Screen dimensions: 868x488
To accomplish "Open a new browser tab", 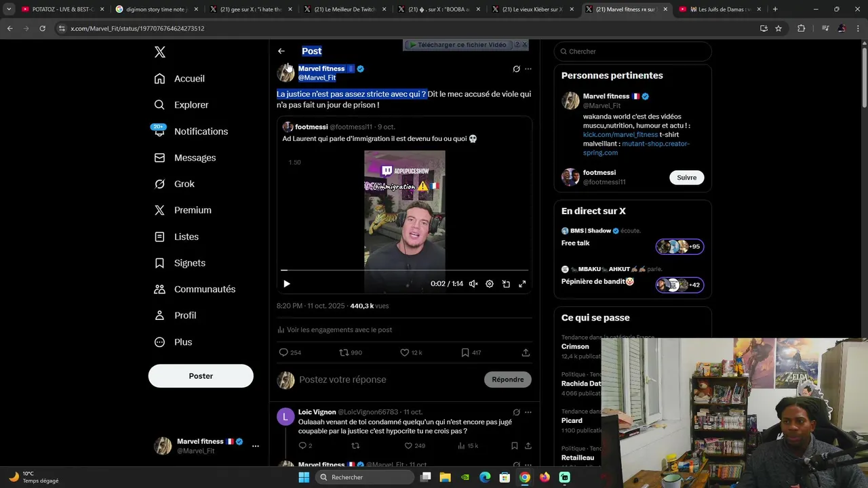I will pos(775,9).
